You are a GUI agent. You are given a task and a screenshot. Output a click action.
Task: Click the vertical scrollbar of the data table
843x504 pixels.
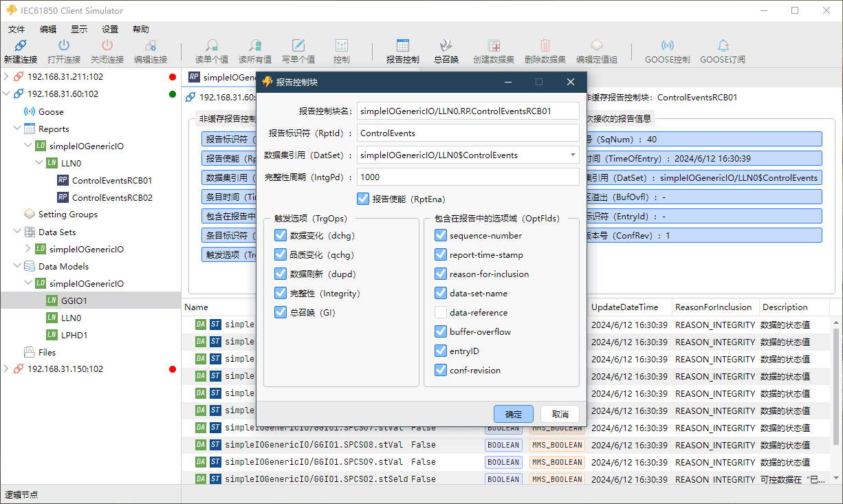(x=835, y=385)
